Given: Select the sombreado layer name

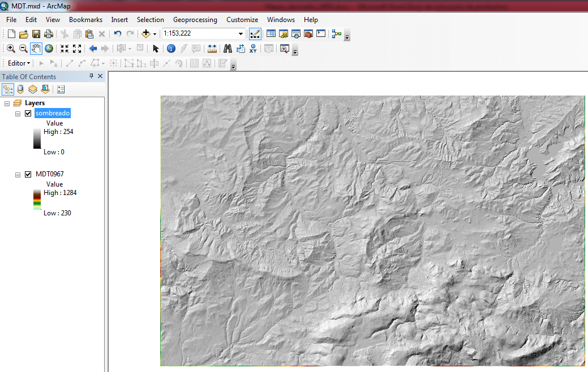Looking at the screenshot, I should (x=52, y=113).
